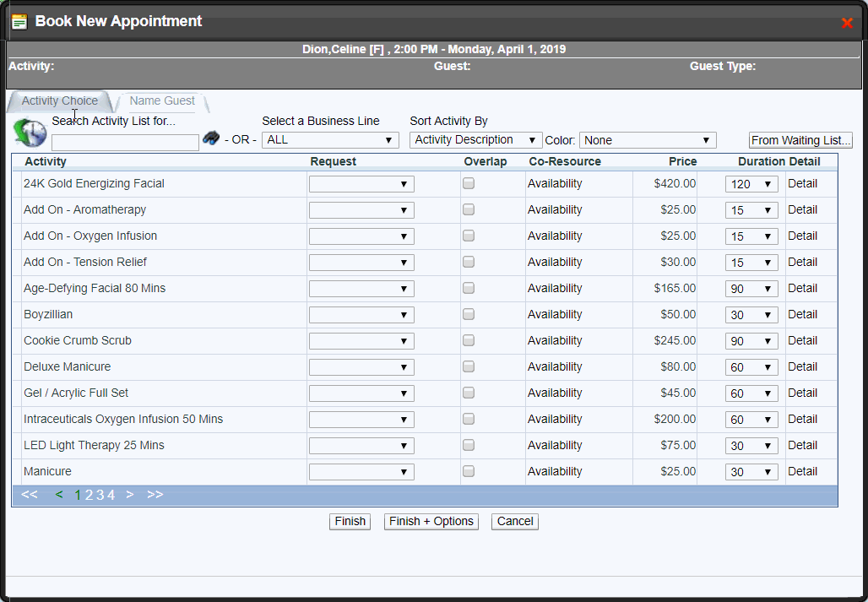The width and height of the screenshot is (868, 602).
Task: Close the Book New Appointment dialog
Action: 847,24
